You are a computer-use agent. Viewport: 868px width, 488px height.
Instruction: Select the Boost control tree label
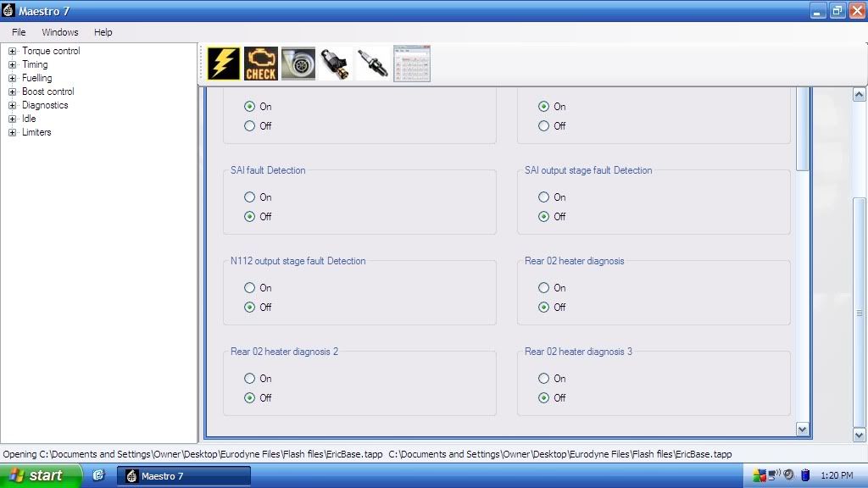click(x=47, y=91)
